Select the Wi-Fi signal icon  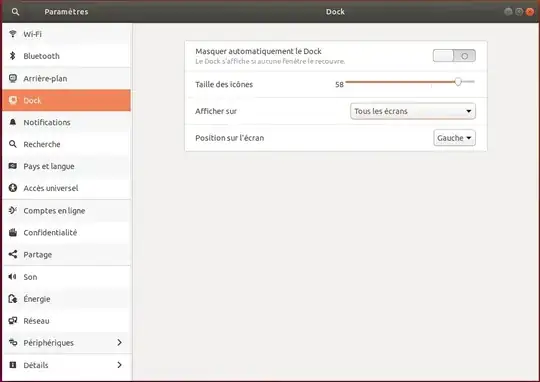click(x=13, y=34)
